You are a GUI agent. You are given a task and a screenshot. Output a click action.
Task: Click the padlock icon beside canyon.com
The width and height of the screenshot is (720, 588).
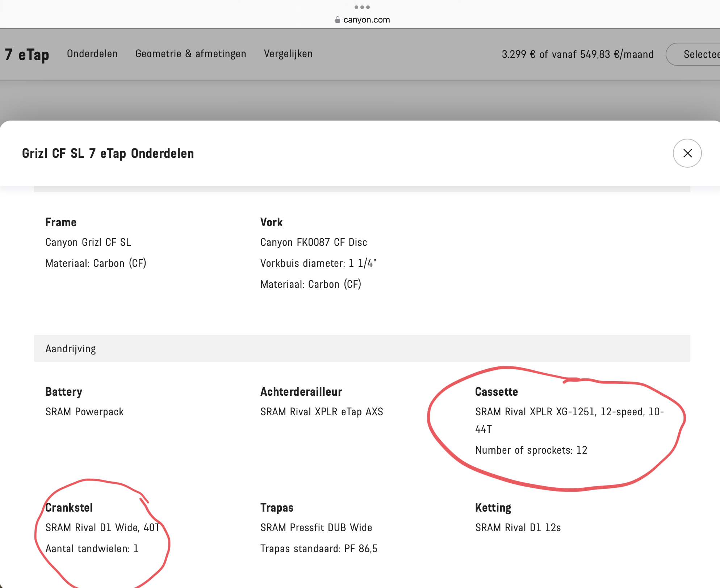click(338, 20)
